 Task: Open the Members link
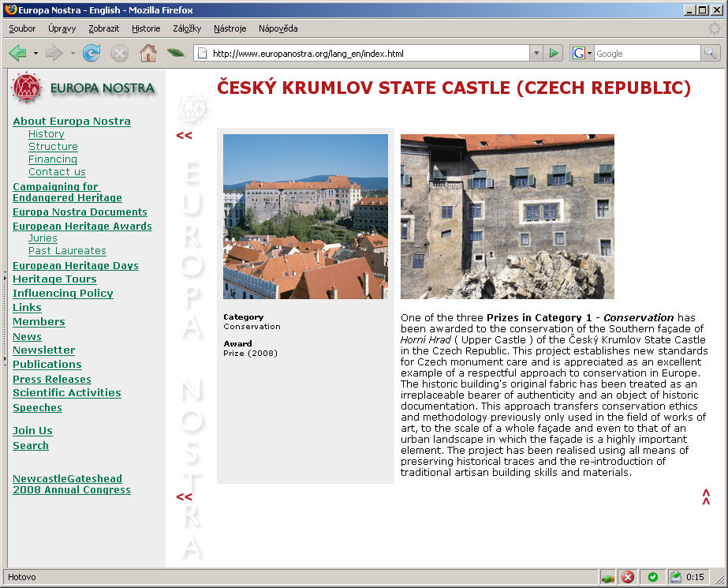pos(39,322)
